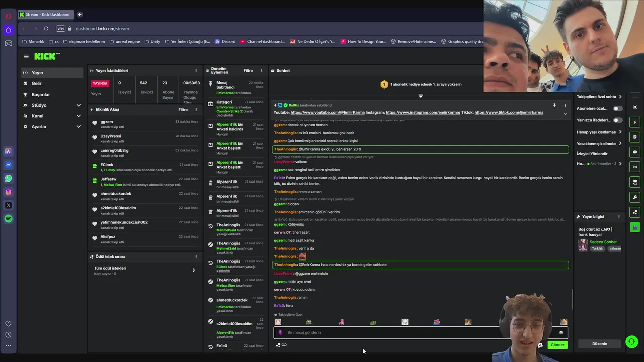This screenshot has width=644, height=362.
Task: Click the VPN badge in address bar
Action: click(x=61, y=29)
